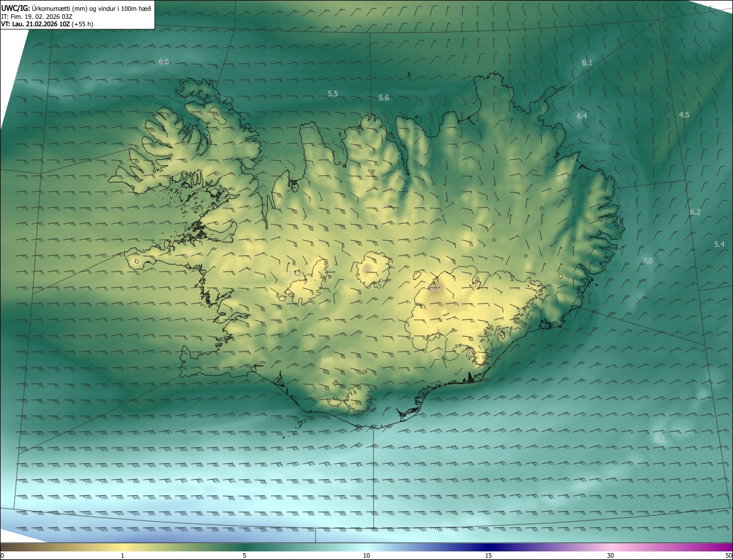This screenshot has width=733, height=560.
Task: Click the 'VT: Lau. 21.02.2026 10Z (+55 h)' valid time line
Action: click(x=47, y=24)
